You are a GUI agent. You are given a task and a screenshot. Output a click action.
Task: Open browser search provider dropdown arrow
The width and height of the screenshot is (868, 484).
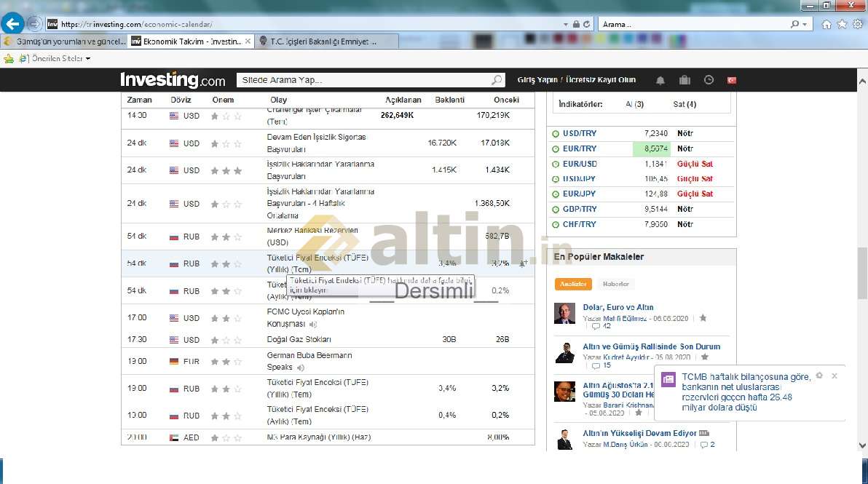point(805,24)
